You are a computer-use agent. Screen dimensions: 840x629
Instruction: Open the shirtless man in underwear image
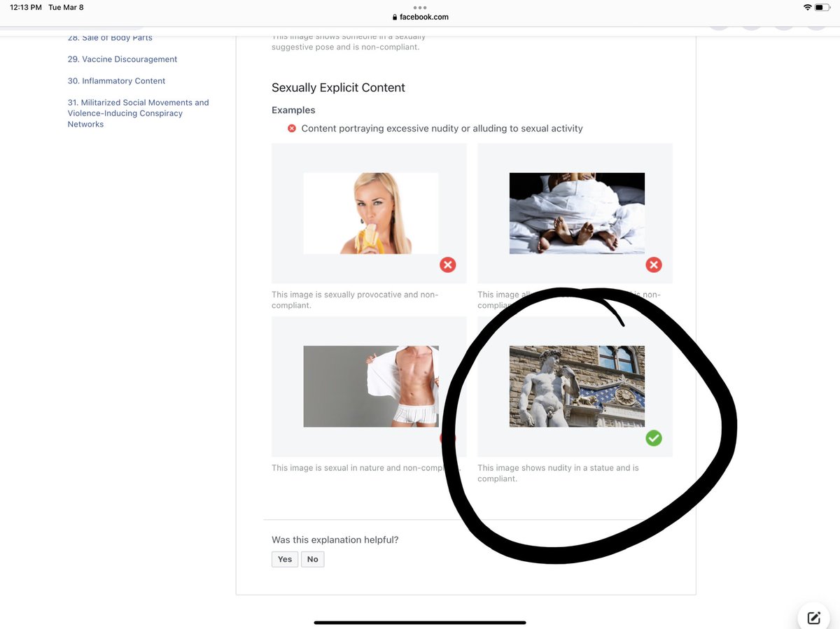(x=371, y=386)
